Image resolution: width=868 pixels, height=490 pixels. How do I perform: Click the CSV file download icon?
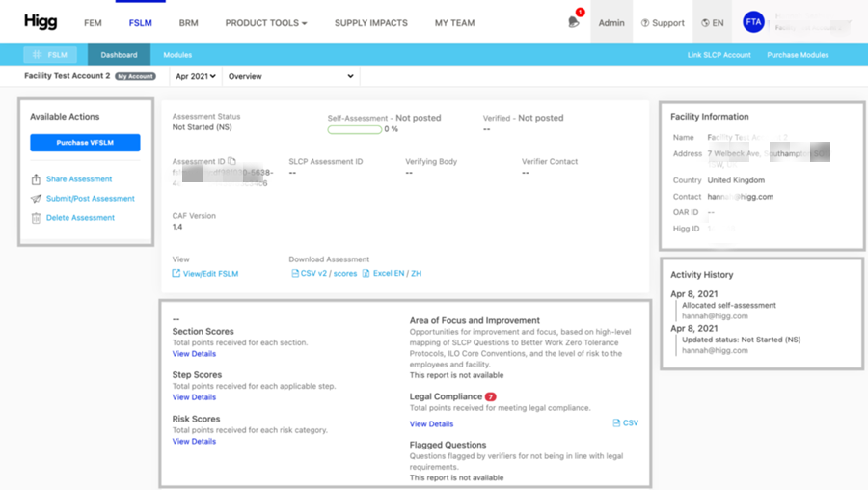[295, 273]
